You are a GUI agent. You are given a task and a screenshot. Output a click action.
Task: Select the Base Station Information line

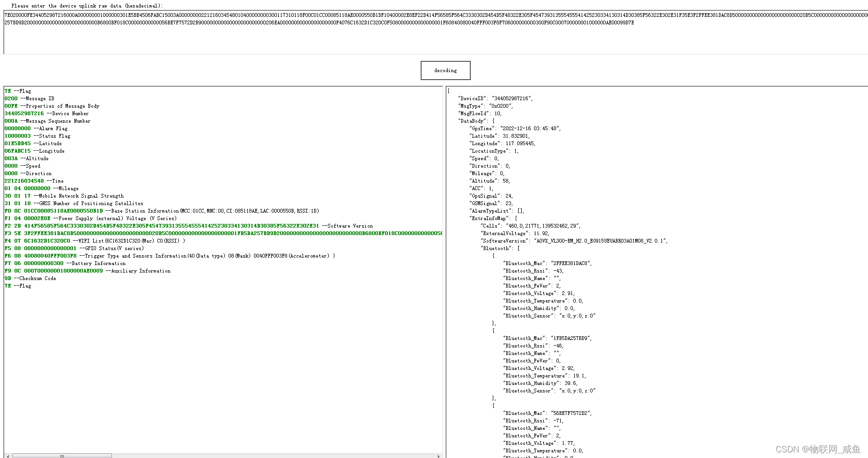pyautogui.click(x=159, y=211)
